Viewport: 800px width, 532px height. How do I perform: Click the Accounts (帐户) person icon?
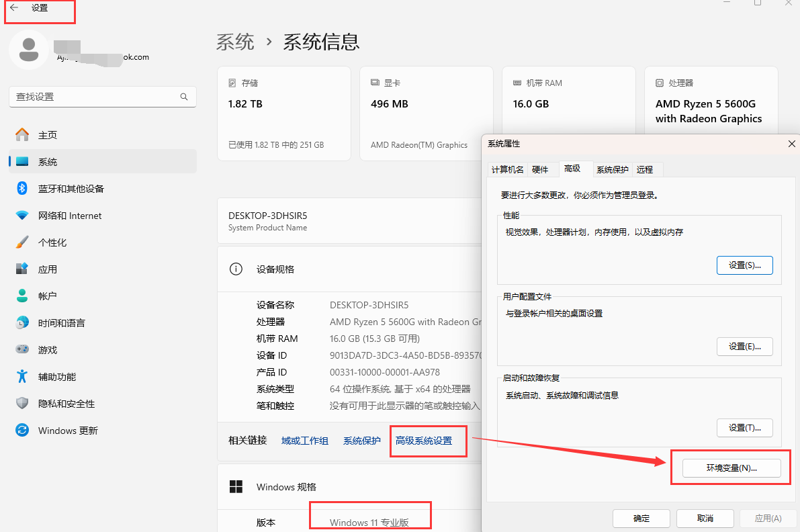tap(22, 296)
